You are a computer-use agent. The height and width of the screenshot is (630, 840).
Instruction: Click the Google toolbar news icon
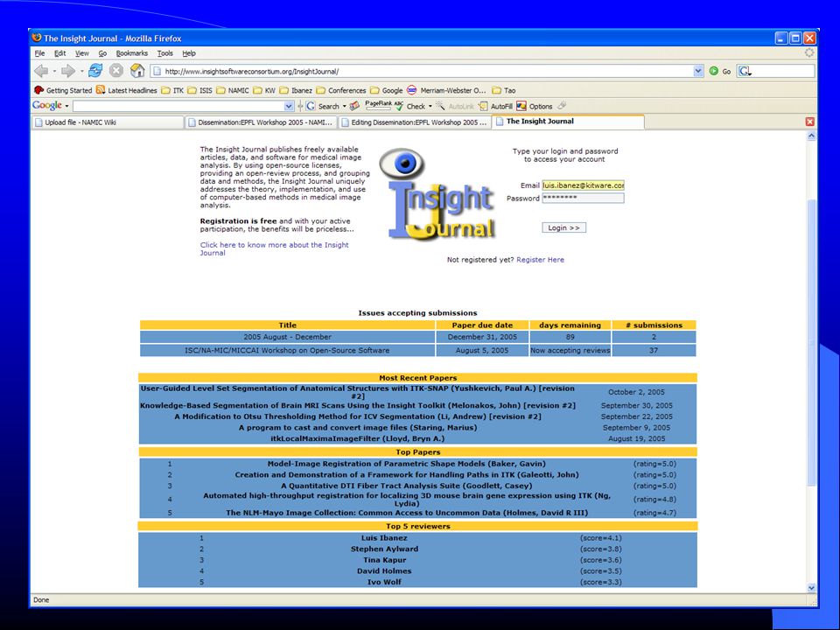click(354, 106)
